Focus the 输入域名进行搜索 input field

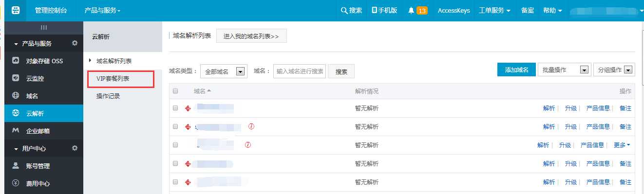pos(300,71)
